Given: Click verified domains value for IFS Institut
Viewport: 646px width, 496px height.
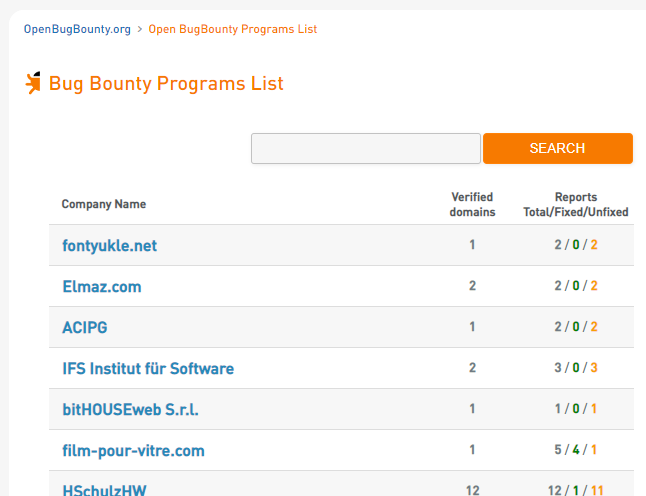Looking at the screenshot, I should pos(473,367).
